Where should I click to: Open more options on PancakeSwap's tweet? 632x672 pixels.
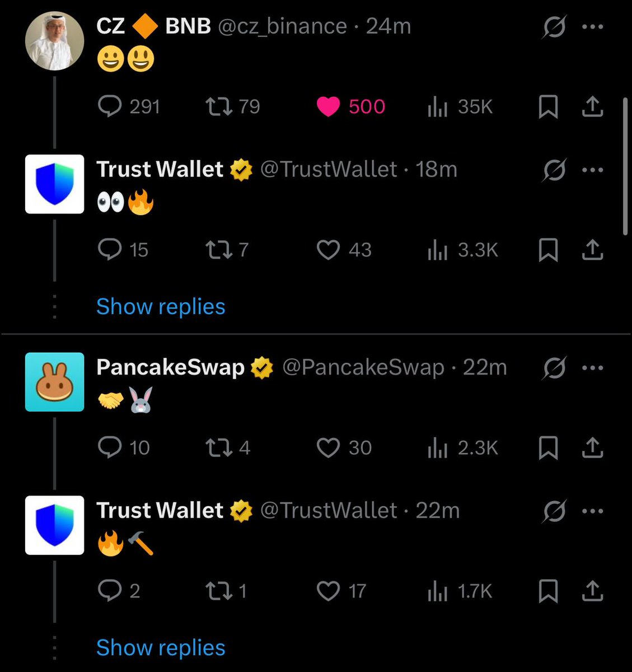click(593, 368)
